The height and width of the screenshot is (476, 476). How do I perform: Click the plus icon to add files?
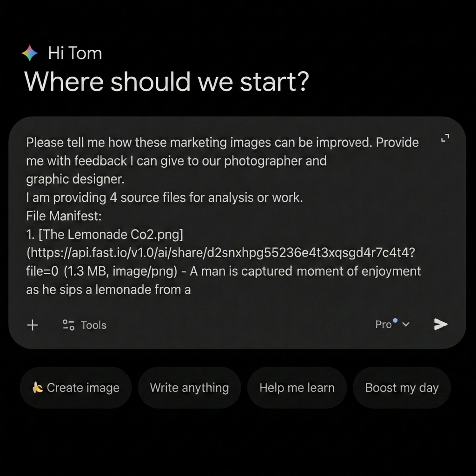(33, 325)
